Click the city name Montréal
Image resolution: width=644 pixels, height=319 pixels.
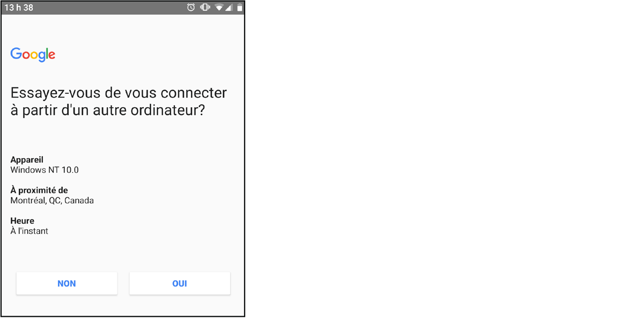tap(28, 201)
